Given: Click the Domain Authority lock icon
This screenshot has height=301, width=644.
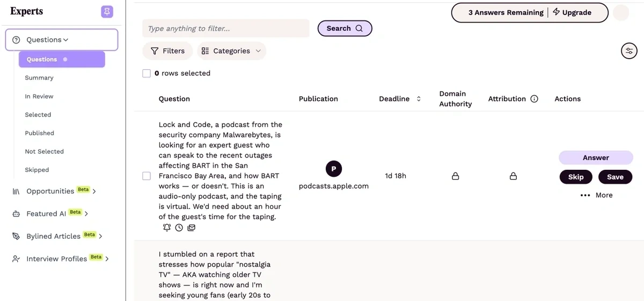Looking at the screenshot, I should pos(455,176).
